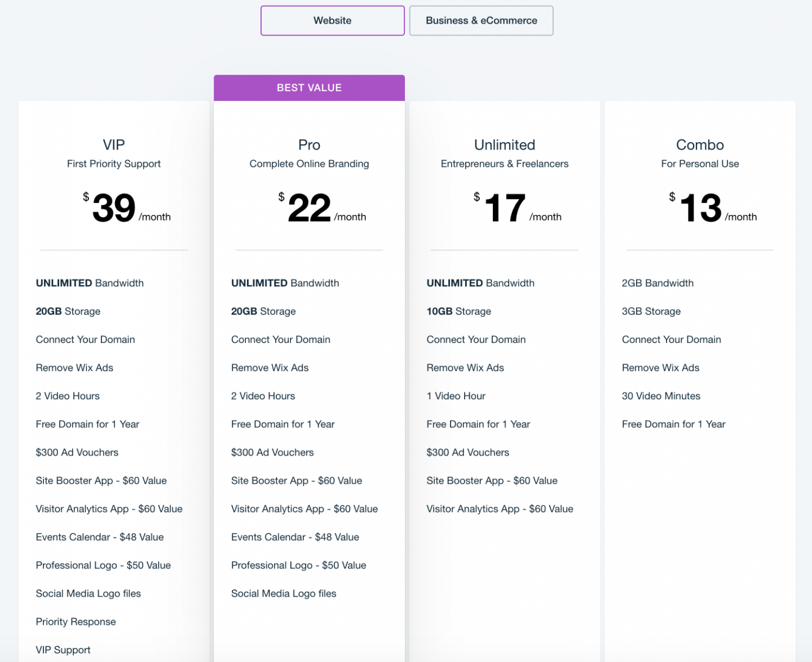Select 30 Video Minutes feature
This screenshot has height=662, width=812.
661,396
